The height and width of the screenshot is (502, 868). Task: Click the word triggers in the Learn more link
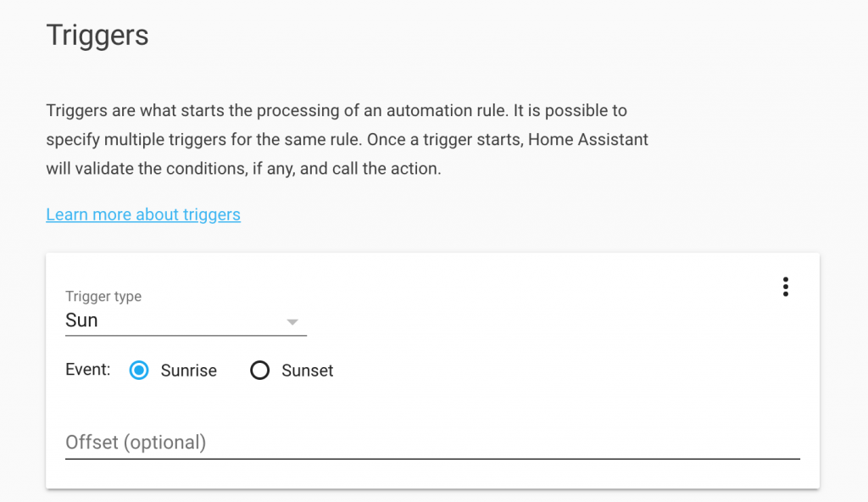[x=211, y=215]
